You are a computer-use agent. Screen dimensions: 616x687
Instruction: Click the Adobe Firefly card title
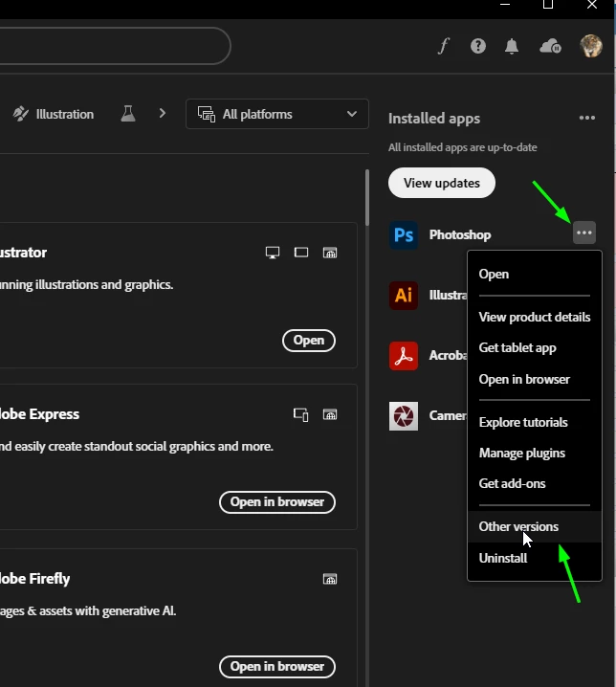pyautogui.click(x=34, y=579)
